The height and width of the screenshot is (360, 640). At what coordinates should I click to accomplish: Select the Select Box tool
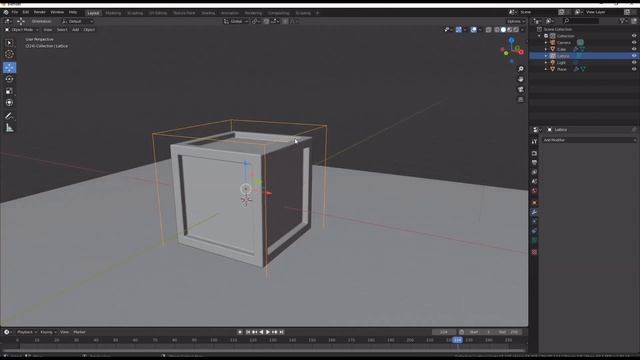[9, 43]
